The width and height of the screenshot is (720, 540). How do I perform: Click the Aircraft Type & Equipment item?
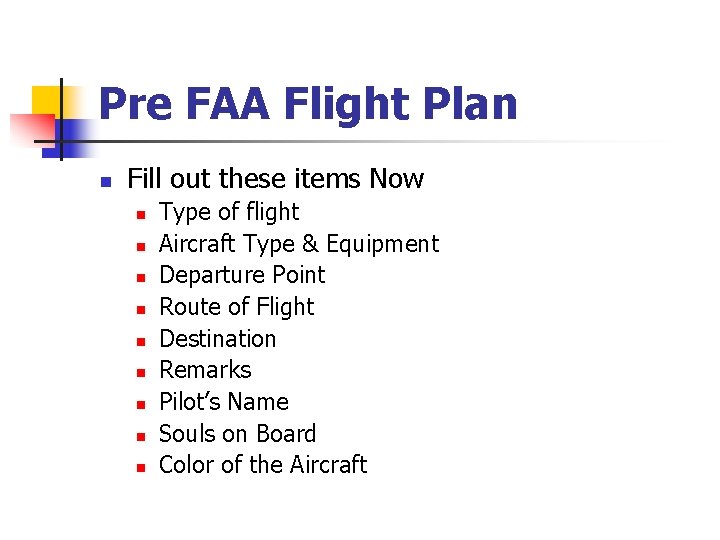(299, 244)
